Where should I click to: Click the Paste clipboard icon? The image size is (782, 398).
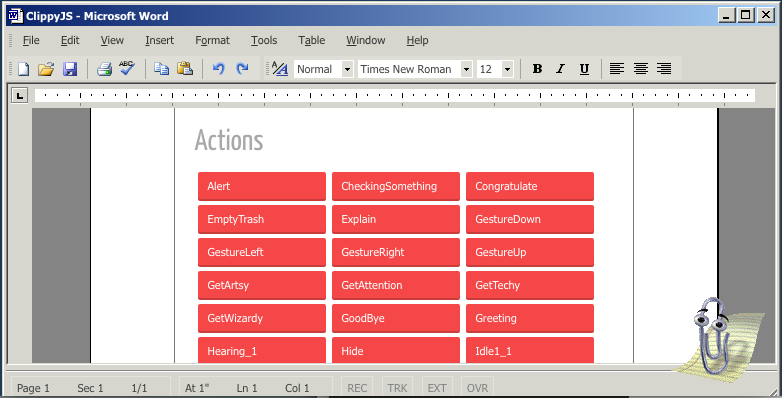[x=185, y=68]
